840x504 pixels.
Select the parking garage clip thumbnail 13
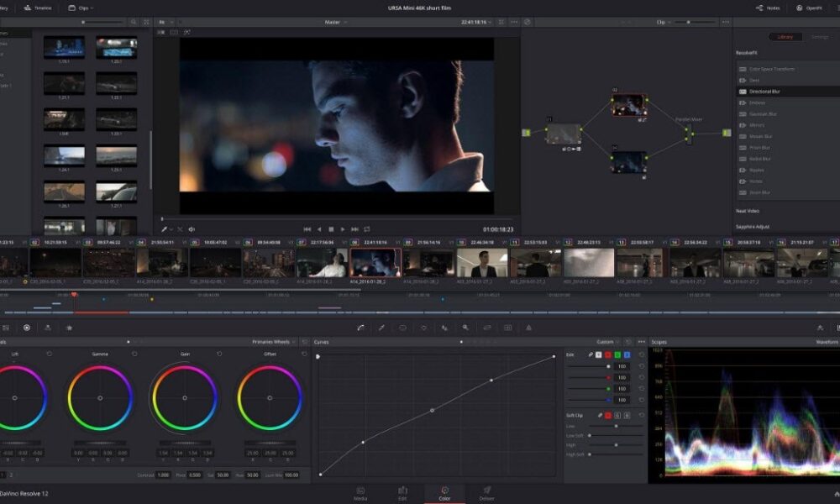(x=640, y=262)
